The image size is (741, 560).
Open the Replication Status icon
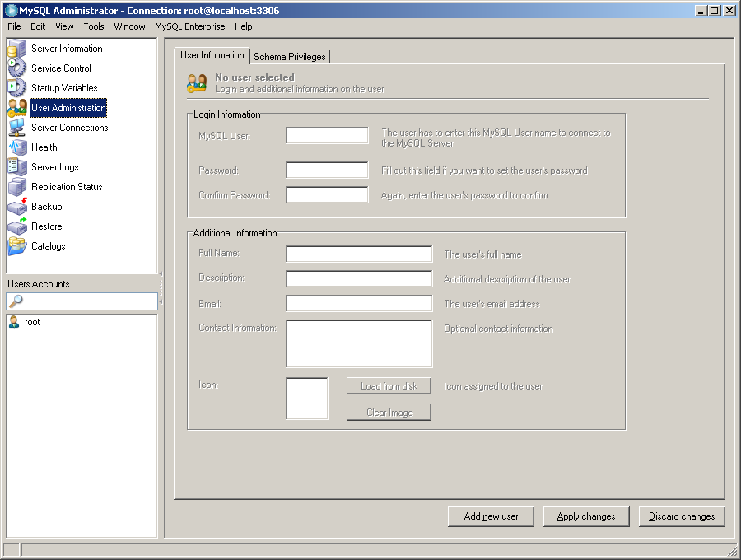tap(16, 187)
